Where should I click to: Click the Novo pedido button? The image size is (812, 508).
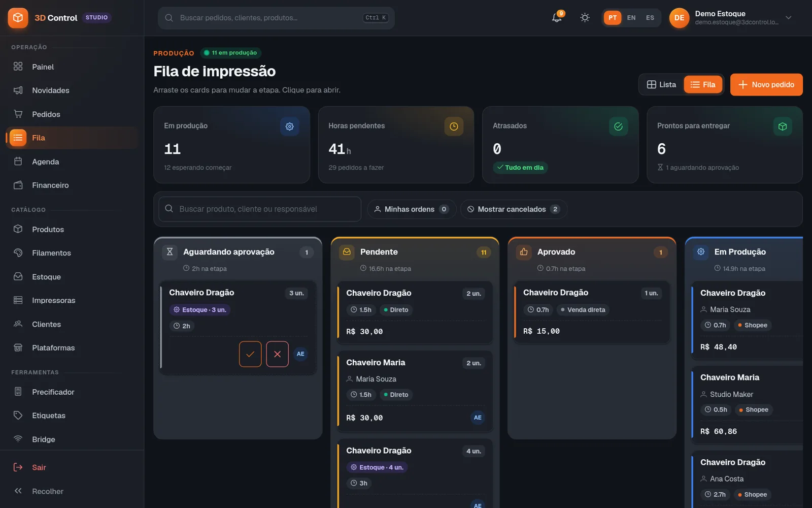766,85
